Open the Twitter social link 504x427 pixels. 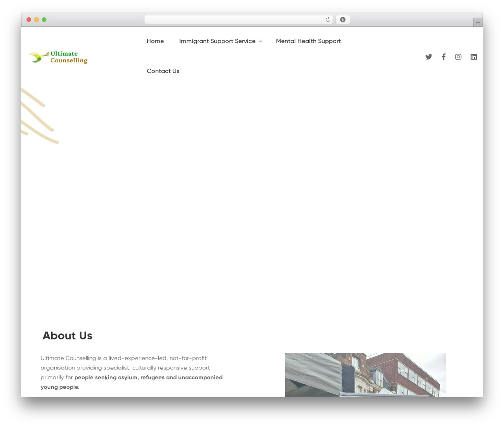point(428,57)
